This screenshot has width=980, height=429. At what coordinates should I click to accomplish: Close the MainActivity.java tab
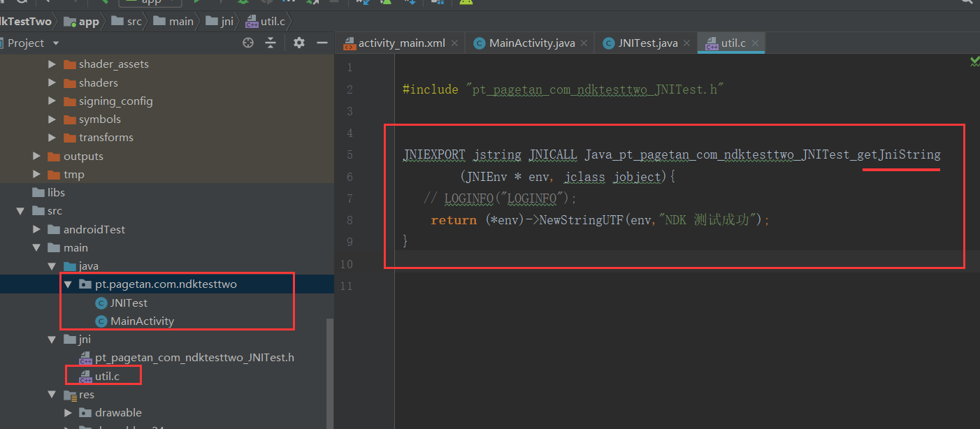coord(584,43)
